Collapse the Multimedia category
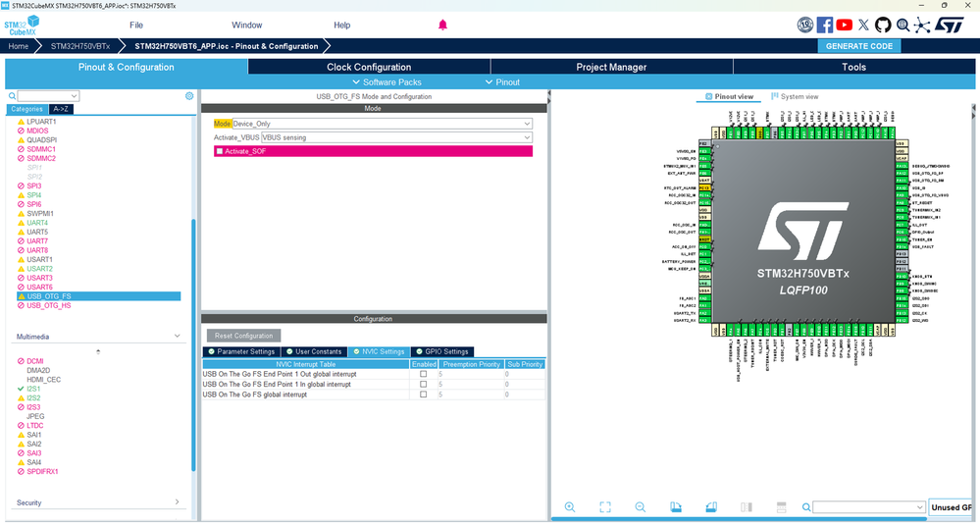 click(177, 337)
